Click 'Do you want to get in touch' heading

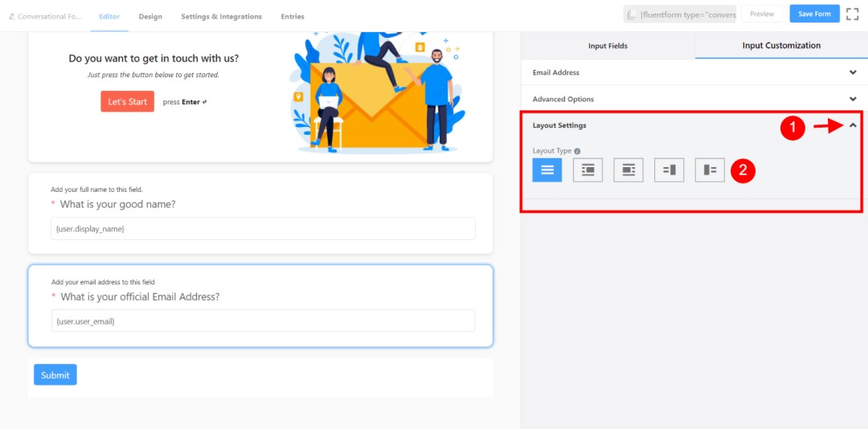tap(154, 58)
